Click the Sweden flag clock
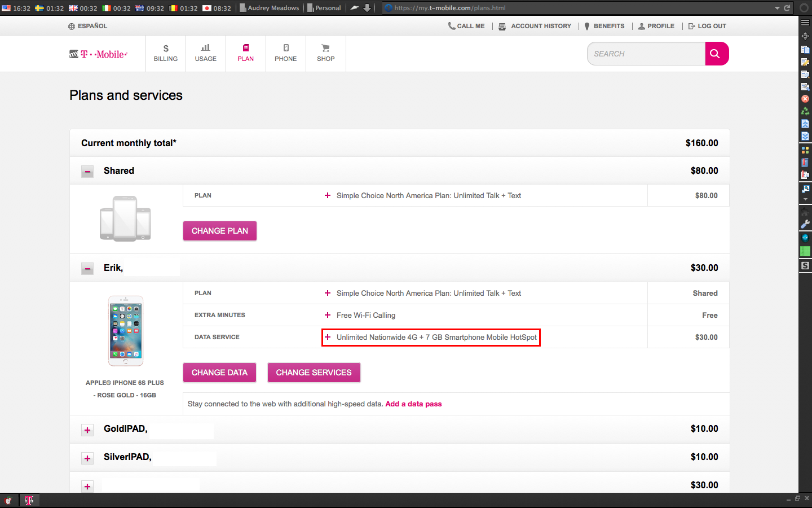Image resolution: width=812 pixels, height=508 pixels. 50,8
